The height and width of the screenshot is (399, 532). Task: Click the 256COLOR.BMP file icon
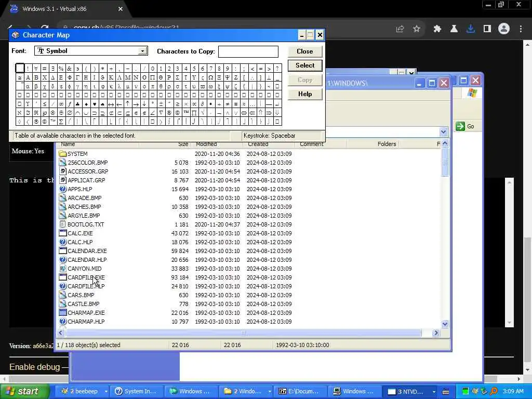pyautogui.click(x=62, y=163)
